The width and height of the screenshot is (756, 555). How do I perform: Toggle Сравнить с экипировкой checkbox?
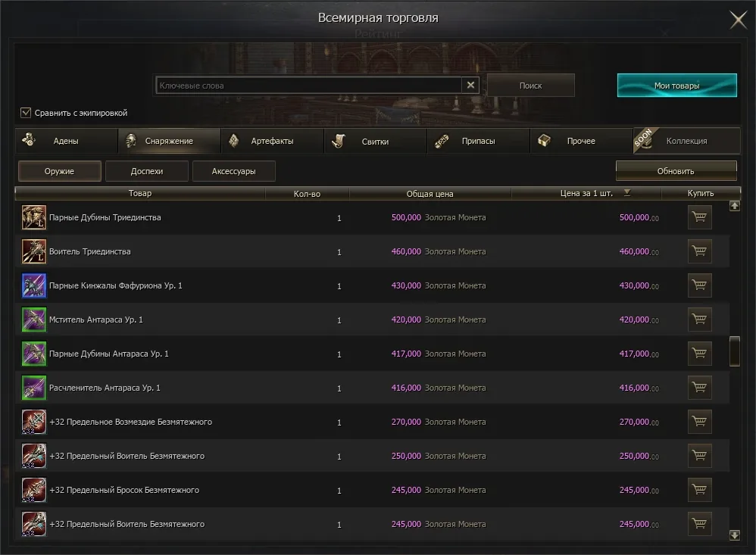(x=26, y=113)
